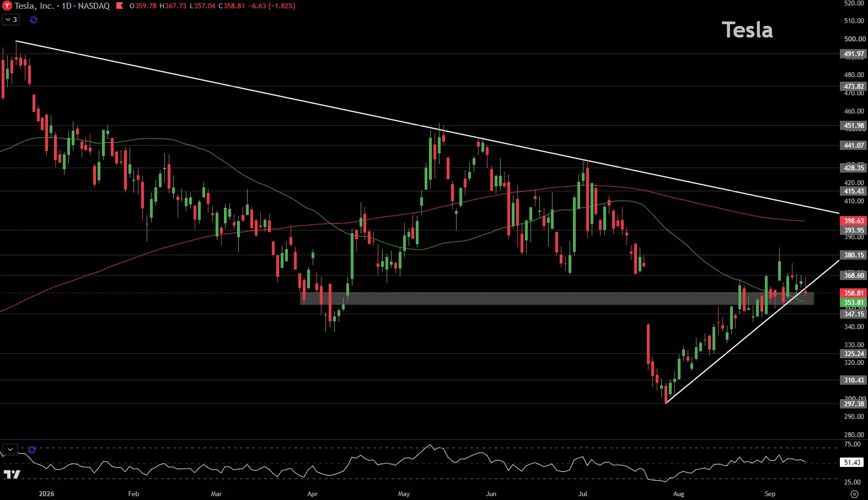Select the green 353.81 moving average label
Image resolution: width=868 pixels, height=500 pixels.
point(854,303)
